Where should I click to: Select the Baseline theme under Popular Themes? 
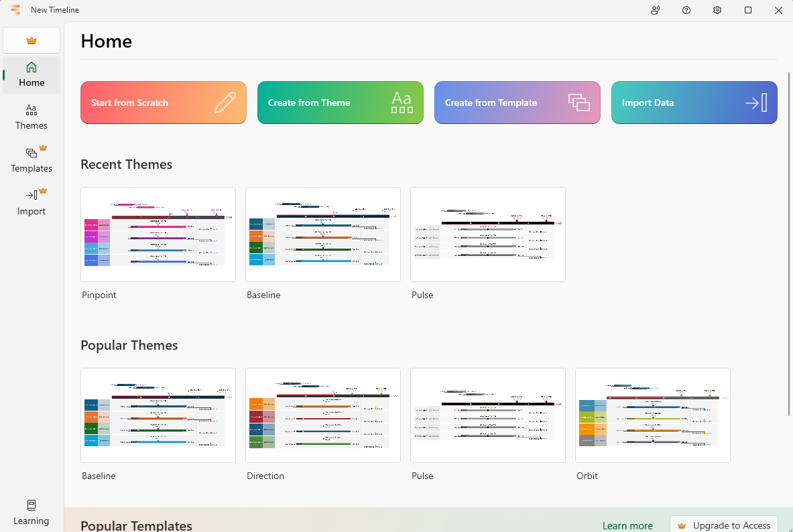158,415
